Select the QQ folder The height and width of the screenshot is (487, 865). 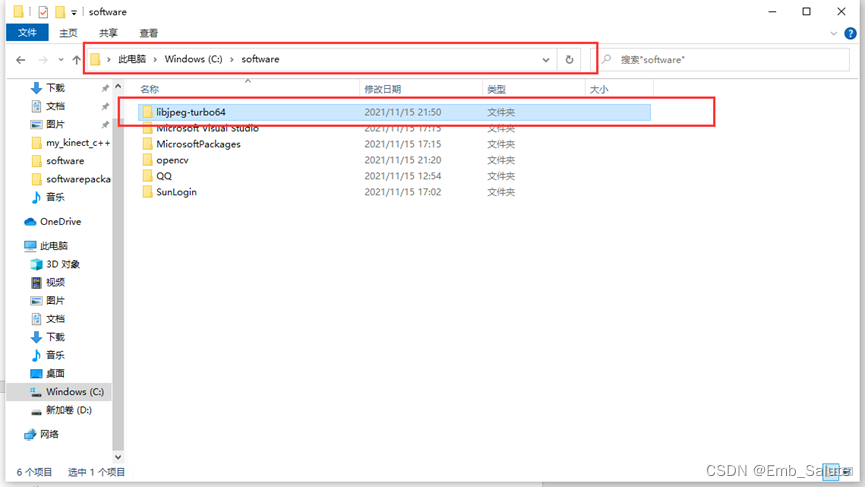click(x=164, y=176)
